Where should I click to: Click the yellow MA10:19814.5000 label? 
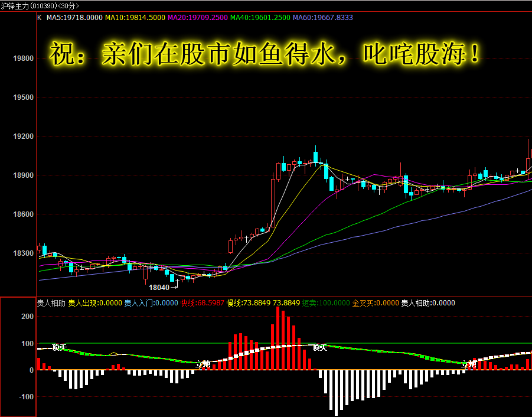(x=135, y=18)
